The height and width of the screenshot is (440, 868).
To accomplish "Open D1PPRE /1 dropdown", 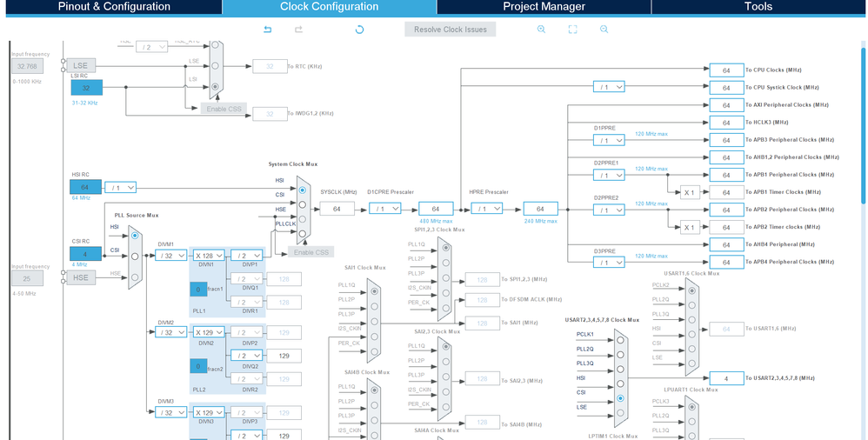I will point(609,141).
